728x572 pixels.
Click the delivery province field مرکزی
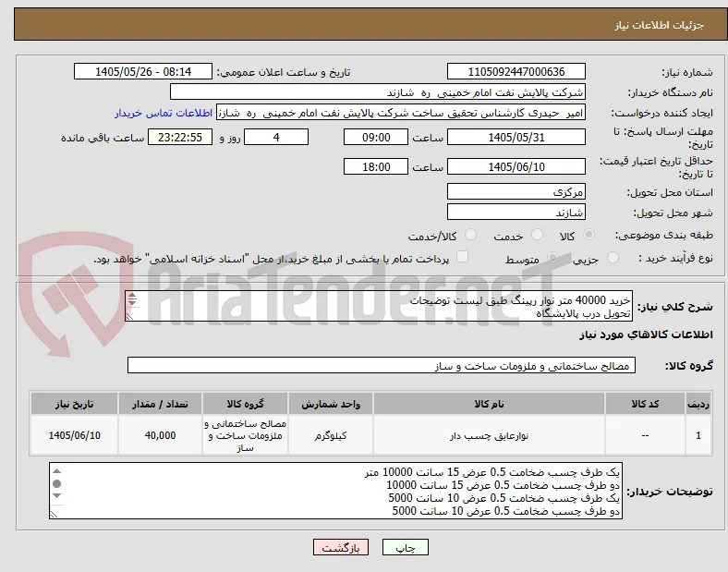point(516,192)
